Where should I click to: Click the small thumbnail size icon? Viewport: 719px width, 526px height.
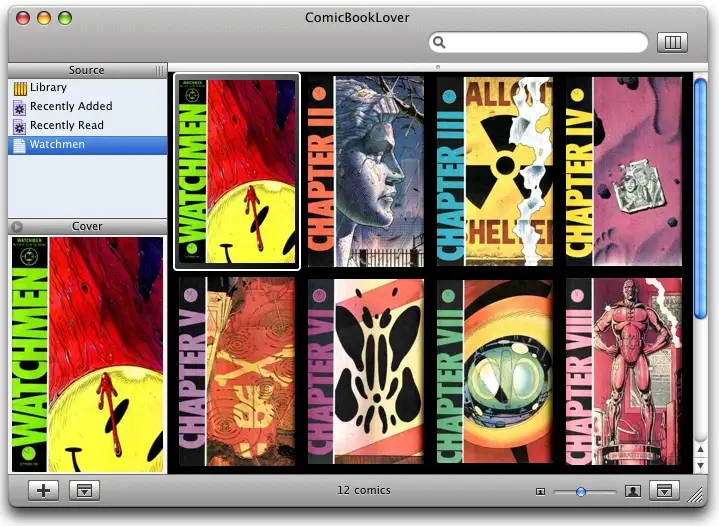tap(541, 492)
